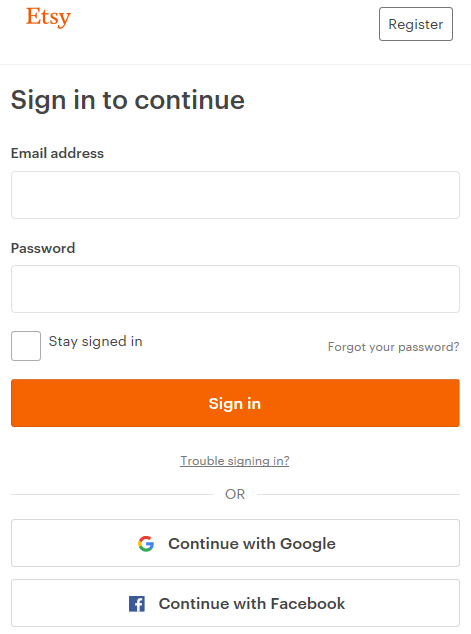Click the Stay signed in label text
The height and width of the screenshot is (634, 471).
click(x=95, y=342)
